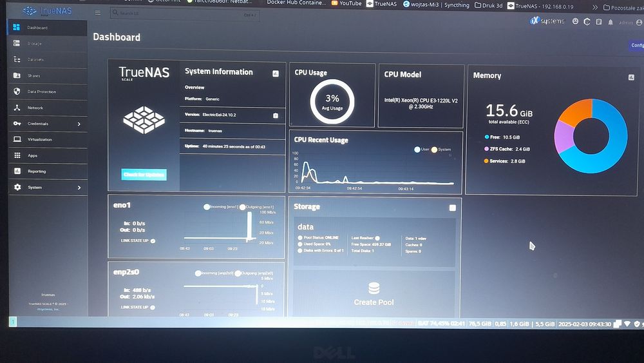Click the System gear icon
Viewport: 644px width, 363px height.
(x=17, y=187)
